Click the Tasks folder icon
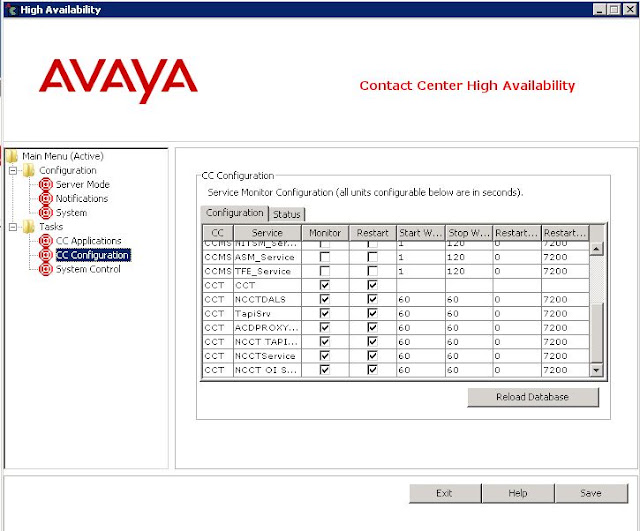Screen dimensions: 640x531 tap(29, 227)
